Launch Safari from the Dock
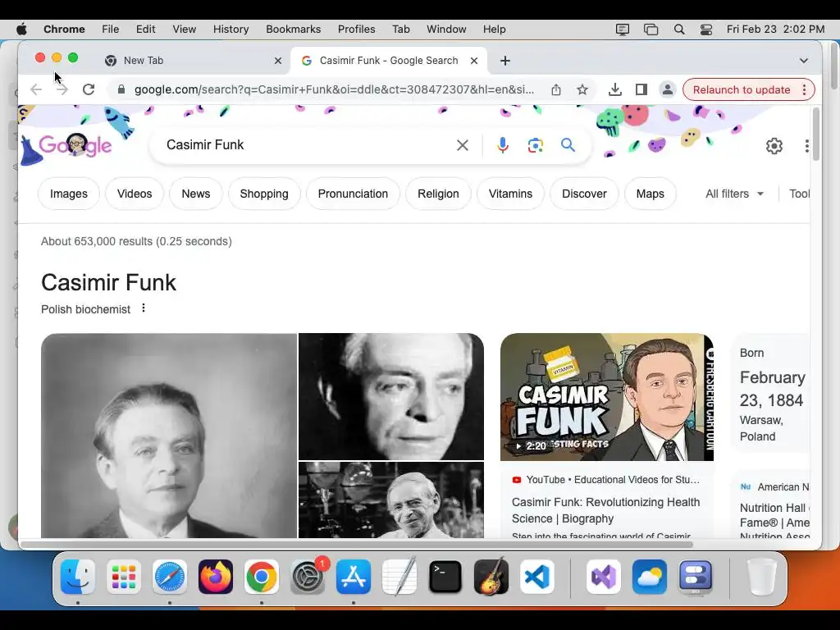This screenshot has width=840, height=630. [x=170, y=577]
